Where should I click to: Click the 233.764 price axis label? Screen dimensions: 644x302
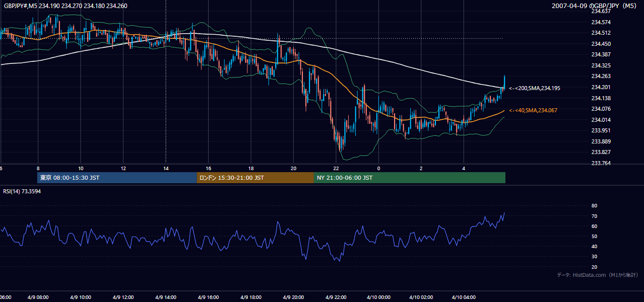(601, 163)
